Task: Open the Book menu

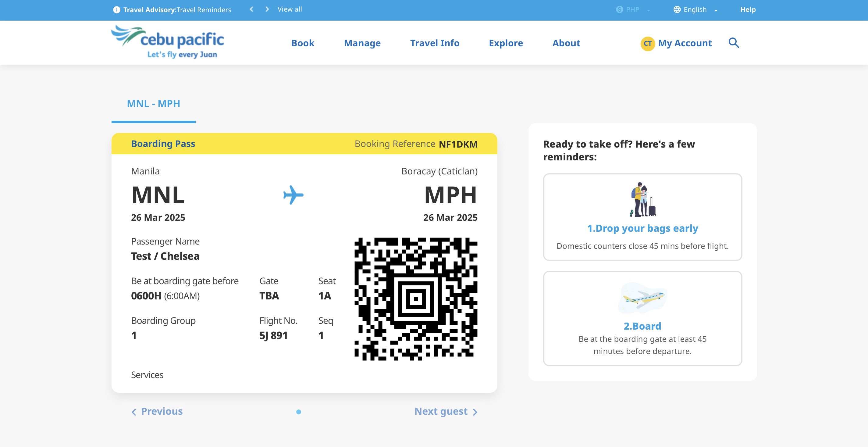Action: [x=303, y=43]
